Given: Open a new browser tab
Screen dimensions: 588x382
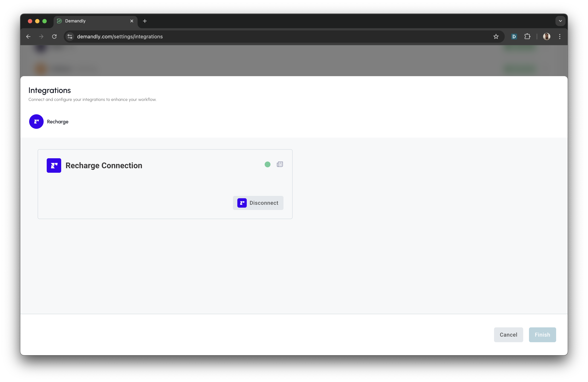Looking at the screenshot, I should (145, 21).
